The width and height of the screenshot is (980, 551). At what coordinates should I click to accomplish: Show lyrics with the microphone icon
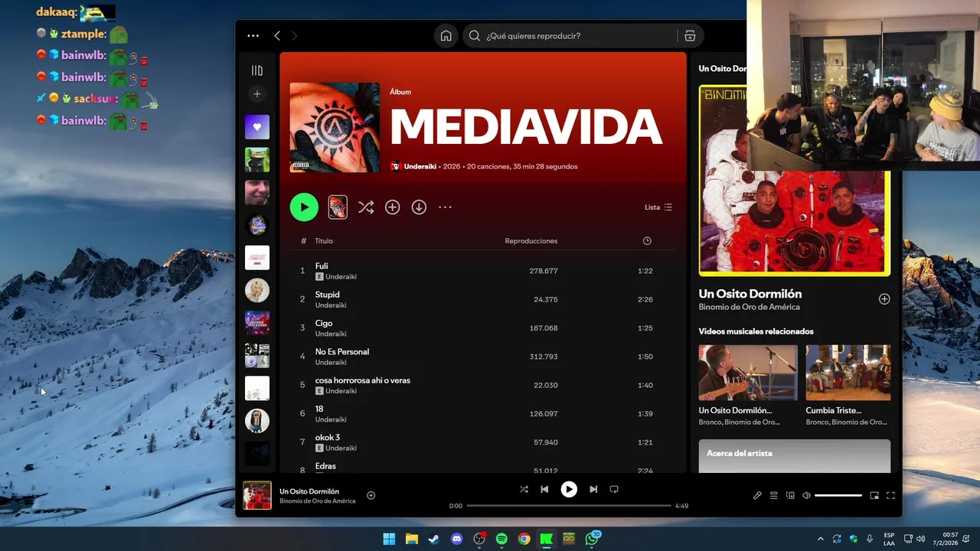(757, 495)
